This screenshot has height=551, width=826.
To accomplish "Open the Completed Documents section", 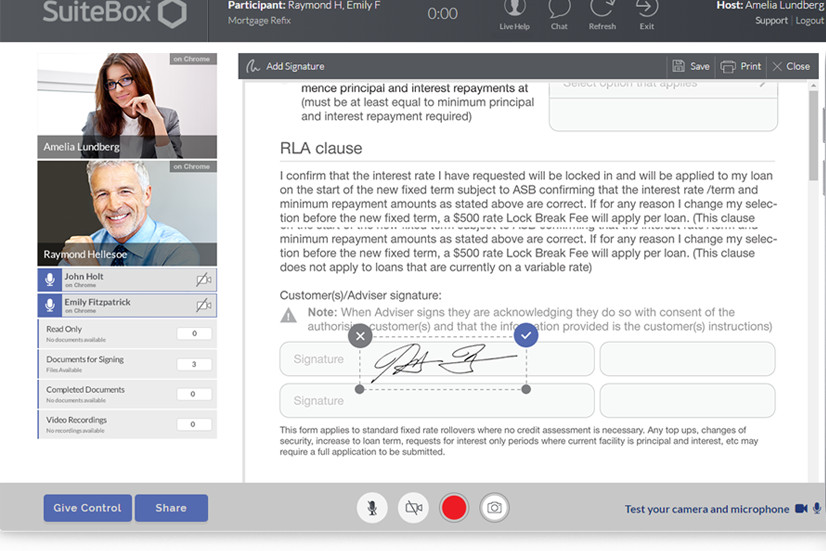I will click(127, 394).
